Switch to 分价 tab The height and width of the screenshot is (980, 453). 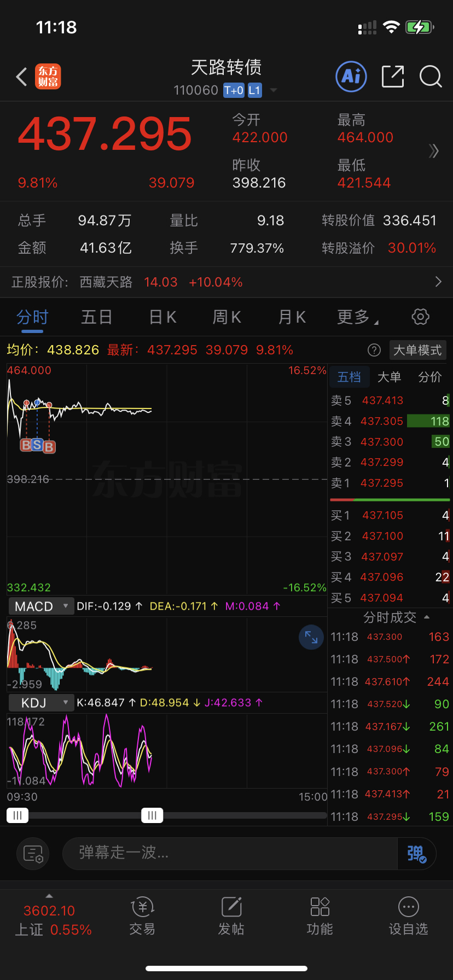click(430, 377)
